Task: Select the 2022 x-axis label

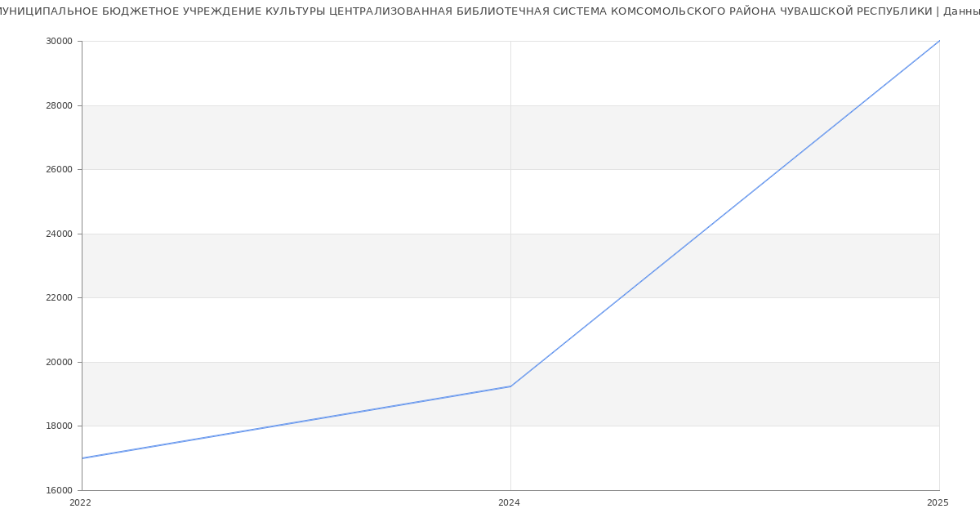Action: click(x=81, y=503)
